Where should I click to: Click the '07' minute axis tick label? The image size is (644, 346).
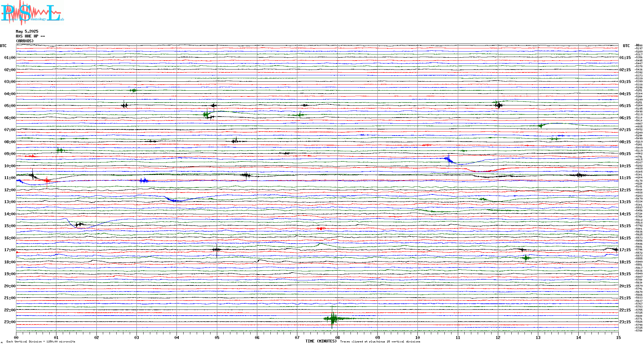[x=297, y=337]
